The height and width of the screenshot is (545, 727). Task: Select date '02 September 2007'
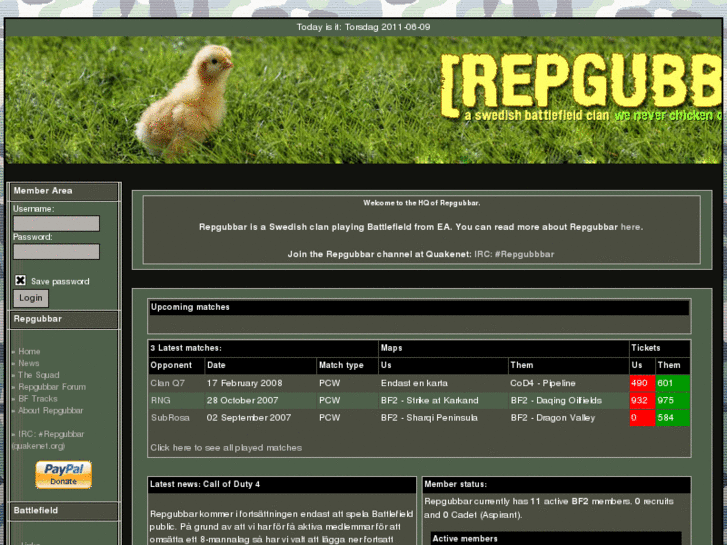(x=249, y=417)
